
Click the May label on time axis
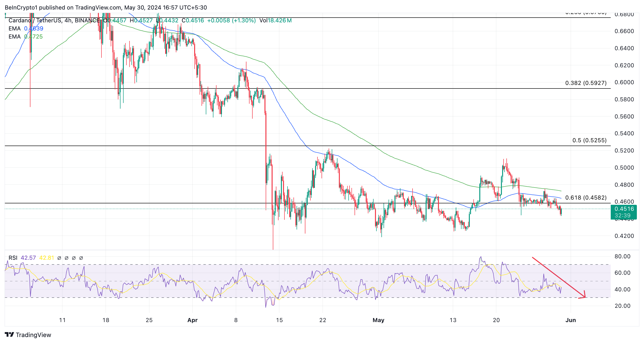pos(378,320)
